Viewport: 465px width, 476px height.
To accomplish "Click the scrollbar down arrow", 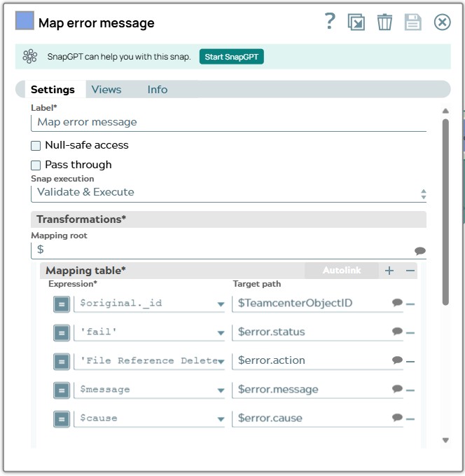I will tap(445, 440).
